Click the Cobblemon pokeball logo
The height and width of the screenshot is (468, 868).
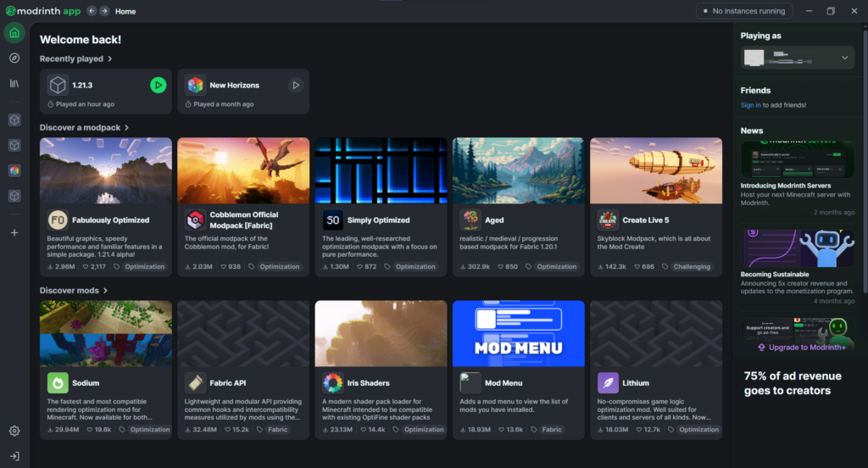point(195,220)
